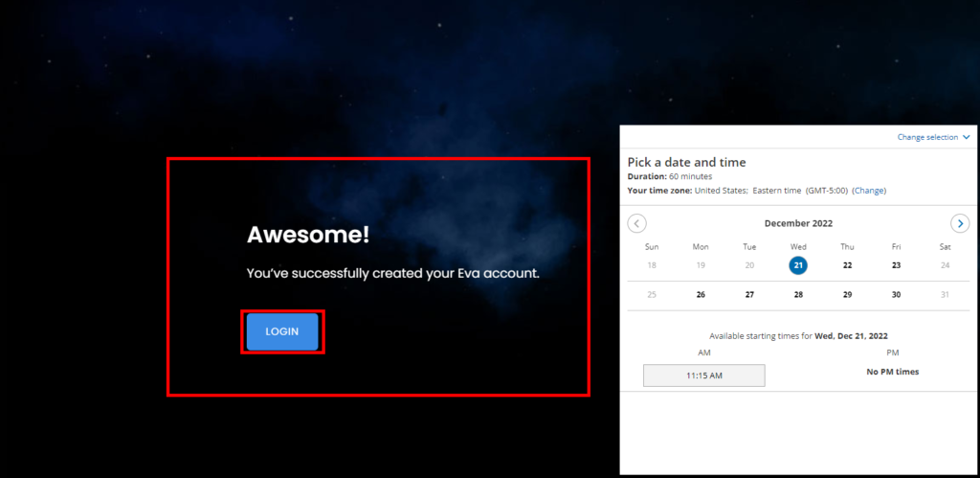Open the Change selection dropdown
This screenshot has width=980, height=478.
point(934,137)
